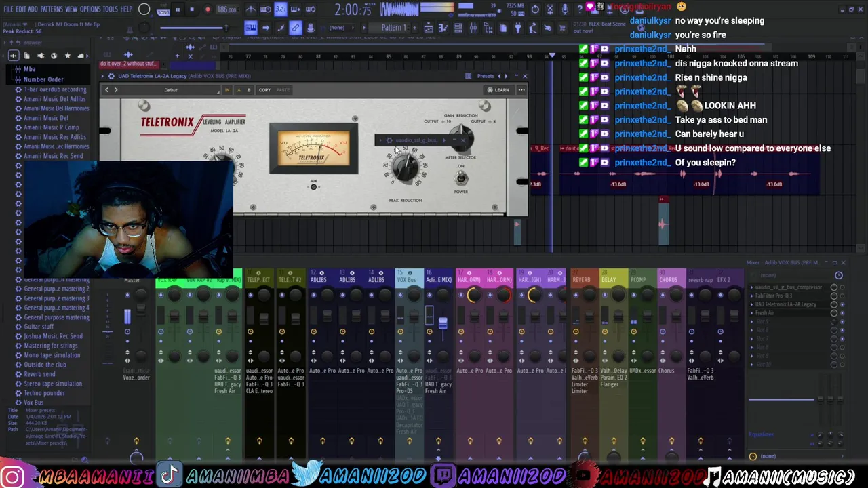The height and width of the screenshot is (488, 868).
Task: Toggle wait-for-input before recording icon
Action: click(265, 9)
